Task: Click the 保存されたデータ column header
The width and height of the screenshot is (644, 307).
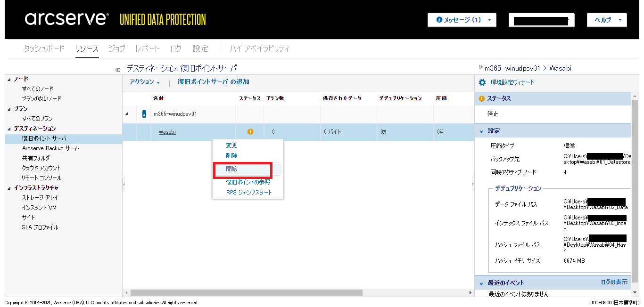Action: 342,98
